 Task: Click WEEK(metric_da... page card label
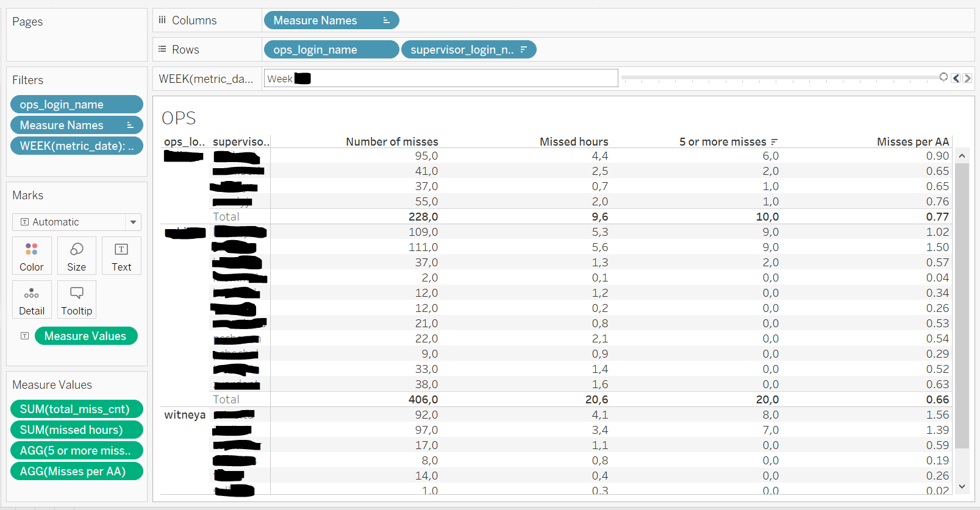(206, 79)
